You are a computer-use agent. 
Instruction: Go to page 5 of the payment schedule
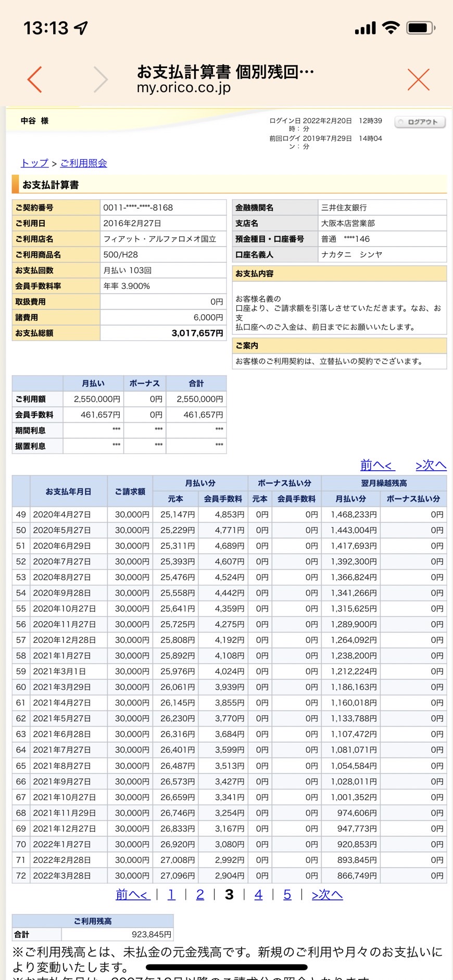(x=287, y=894)
